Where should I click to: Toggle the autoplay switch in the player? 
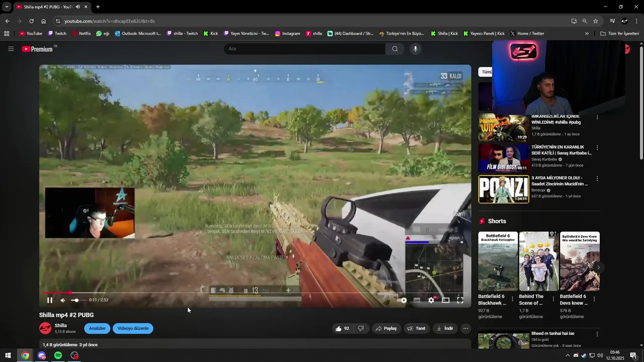(x=401, y=300)
